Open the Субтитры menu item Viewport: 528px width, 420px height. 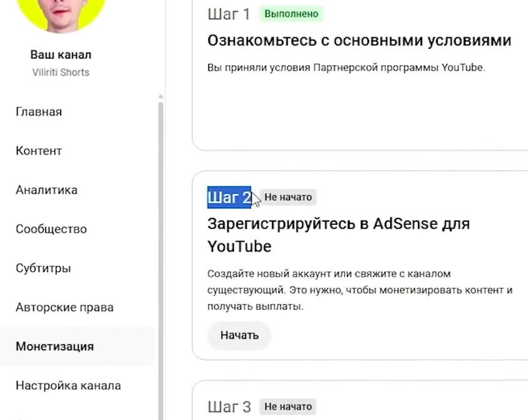tap(43, 269)
